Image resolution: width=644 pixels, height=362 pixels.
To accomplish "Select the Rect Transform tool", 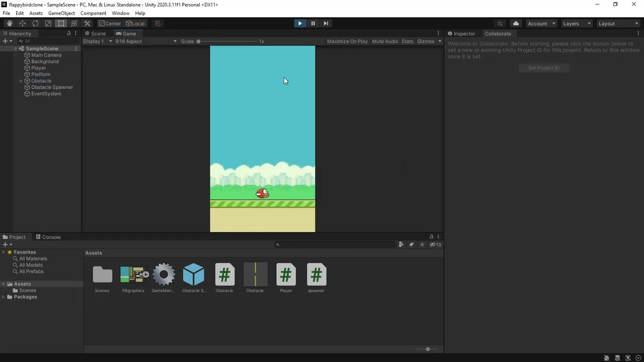I will (61, 23).
